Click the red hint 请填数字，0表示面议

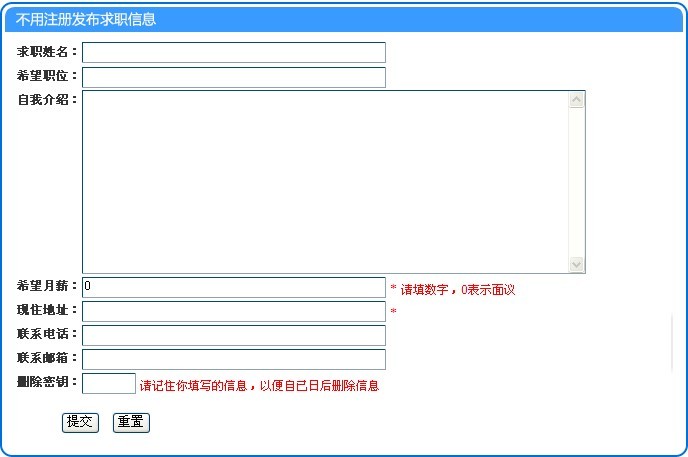[457, 289]
